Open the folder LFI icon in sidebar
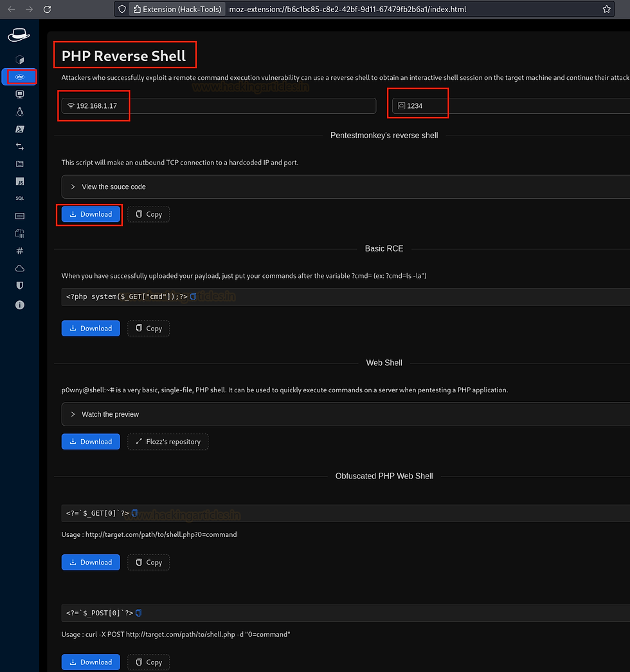Screen dimensions: 630x672 [x=20, y=164]
